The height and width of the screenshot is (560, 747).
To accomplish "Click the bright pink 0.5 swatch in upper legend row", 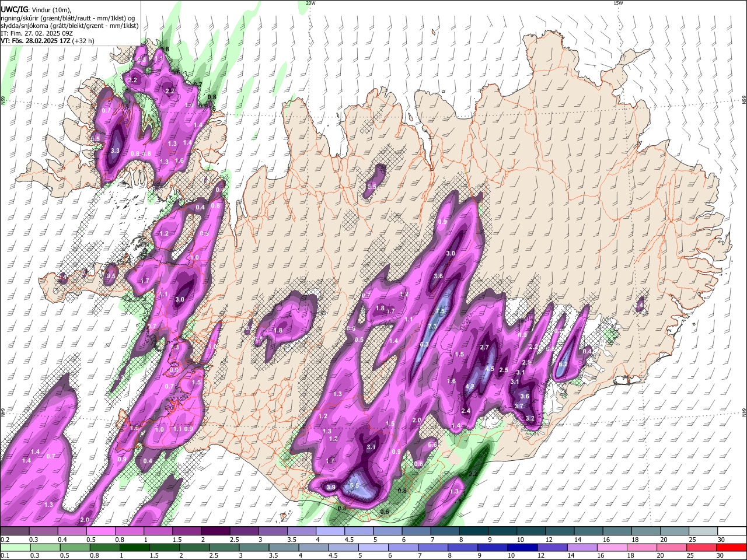I will pyautogui.click(x=100, y=531).
